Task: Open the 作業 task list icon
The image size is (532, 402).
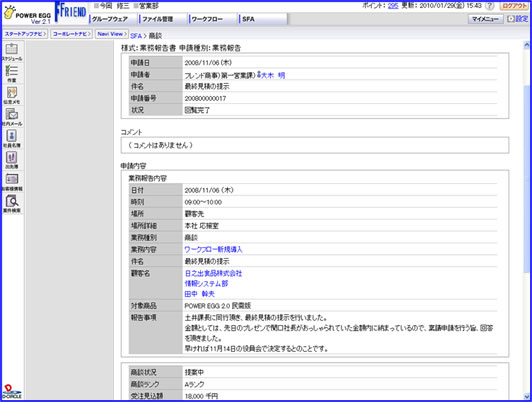Action: point(12,74)
